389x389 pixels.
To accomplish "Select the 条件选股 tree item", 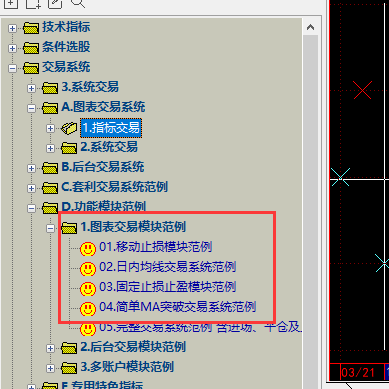I will click(x=66, y=47).
